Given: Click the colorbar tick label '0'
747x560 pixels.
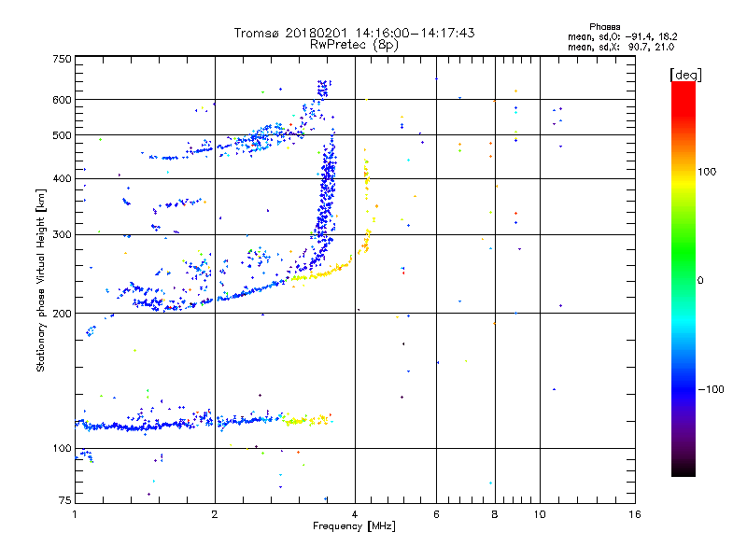Looking at the screenshot, I should [700, 281].
